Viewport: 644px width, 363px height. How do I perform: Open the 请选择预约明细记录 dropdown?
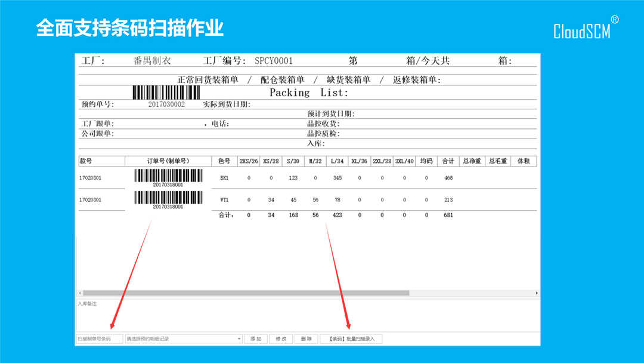coord(184,339)
